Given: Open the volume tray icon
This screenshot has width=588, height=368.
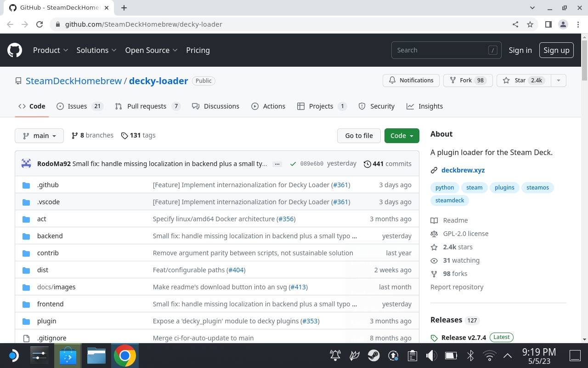Looking at the screenshot, I should point(431,356).
